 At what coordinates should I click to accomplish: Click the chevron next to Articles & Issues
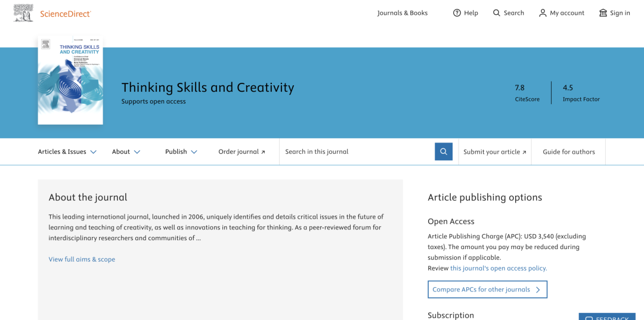click(93, 152)
